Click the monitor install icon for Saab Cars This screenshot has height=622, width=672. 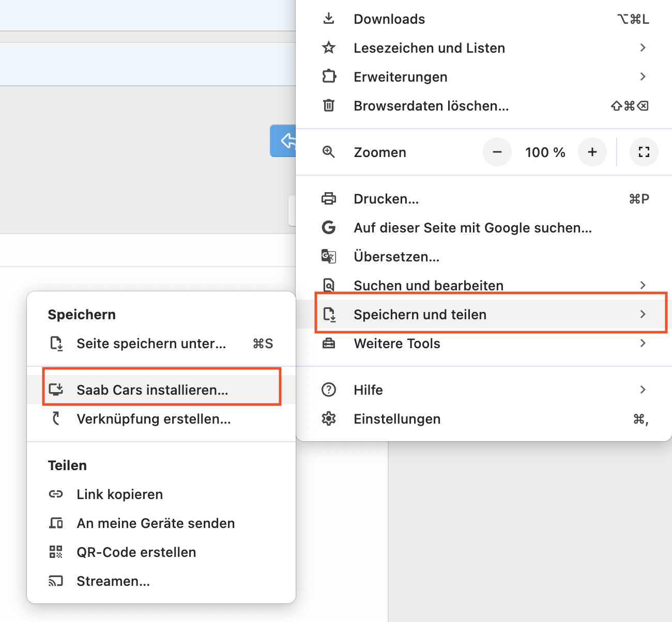(56, 390)
